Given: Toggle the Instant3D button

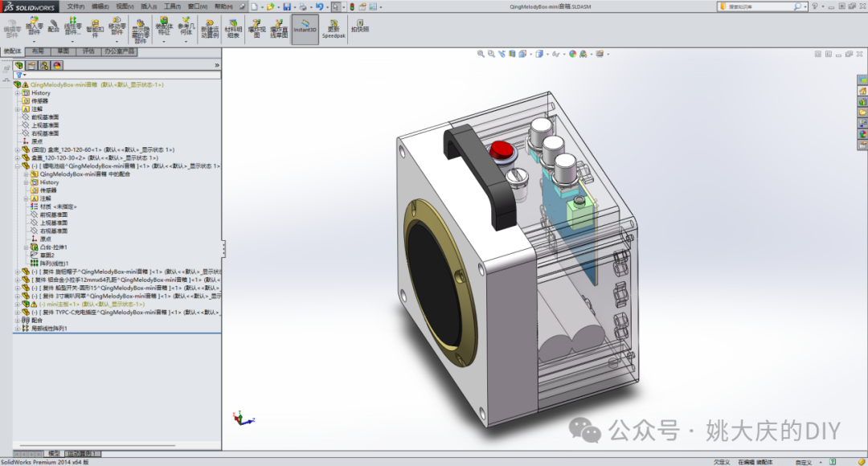Looking at the screenshot, I should point(305,27).
